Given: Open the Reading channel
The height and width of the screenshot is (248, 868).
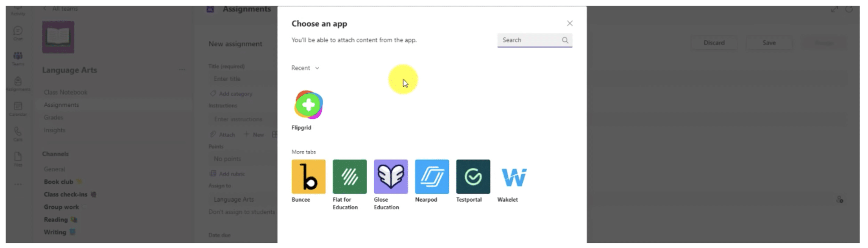Looking at the screenshot, I should tap(60, 220).
